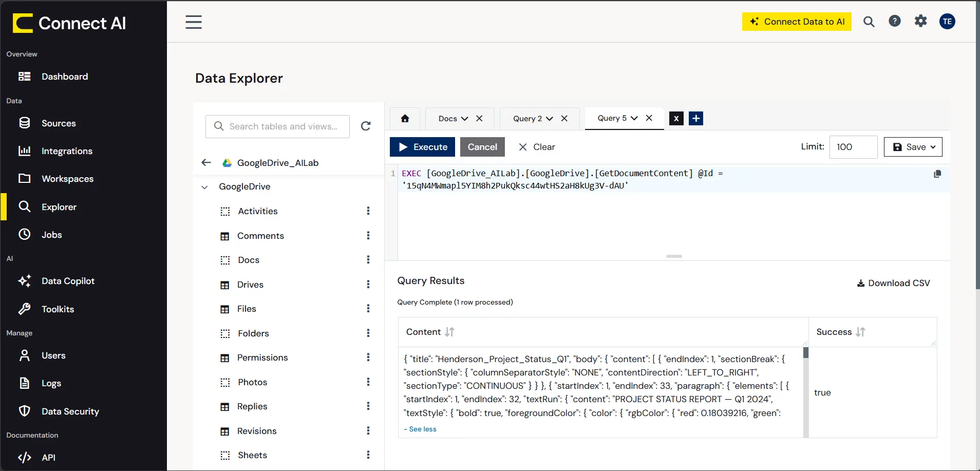The image size is (980, 471).
Task: Click the Execute button
Action: 422,147
